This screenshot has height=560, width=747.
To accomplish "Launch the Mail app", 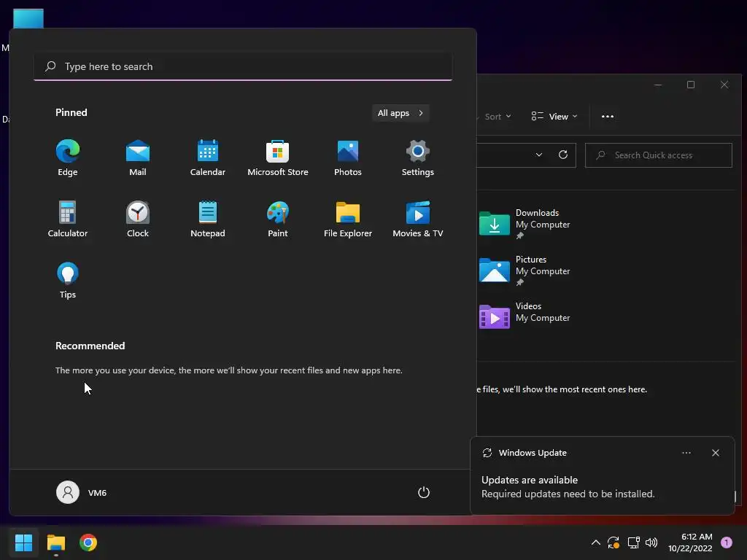I will pyautogui.click(x=138, y=158).
